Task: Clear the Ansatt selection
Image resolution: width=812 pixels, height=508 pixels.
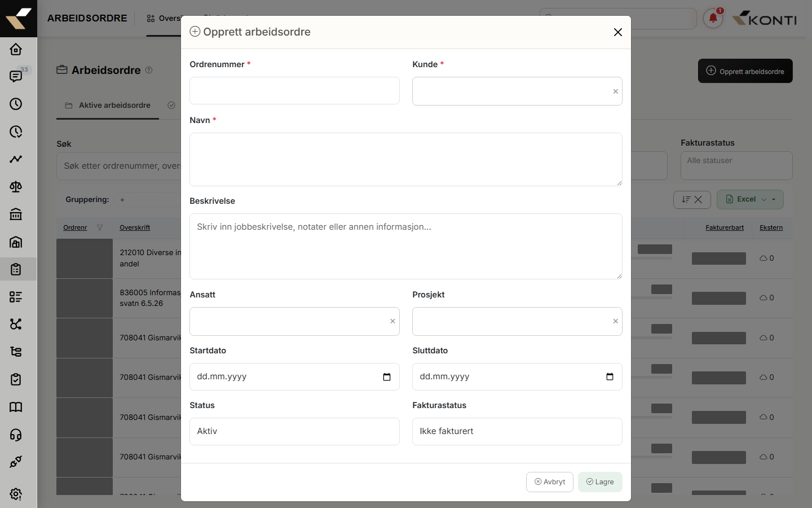Action: (x=392, y=321)
